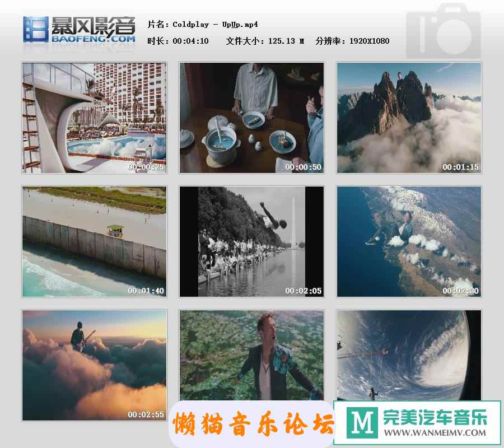
Task: Open the man floating over coastline thumbnail
Action: [409, 241]
